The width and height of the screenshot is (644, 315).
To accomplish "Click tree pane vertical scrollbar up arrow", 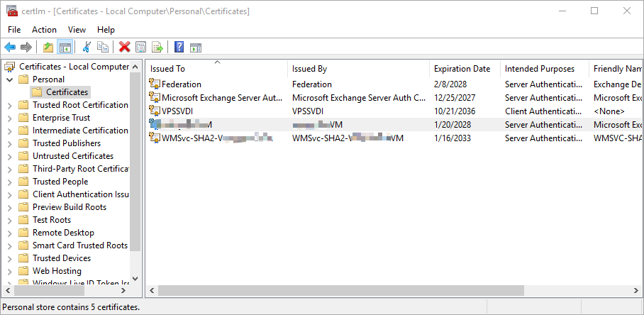I will pyautogui.click(x=135, y=67).
